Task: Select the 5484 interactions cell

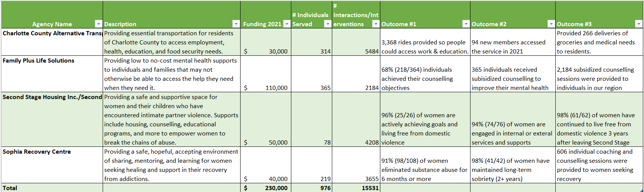Action: click(x=356, y=42)
